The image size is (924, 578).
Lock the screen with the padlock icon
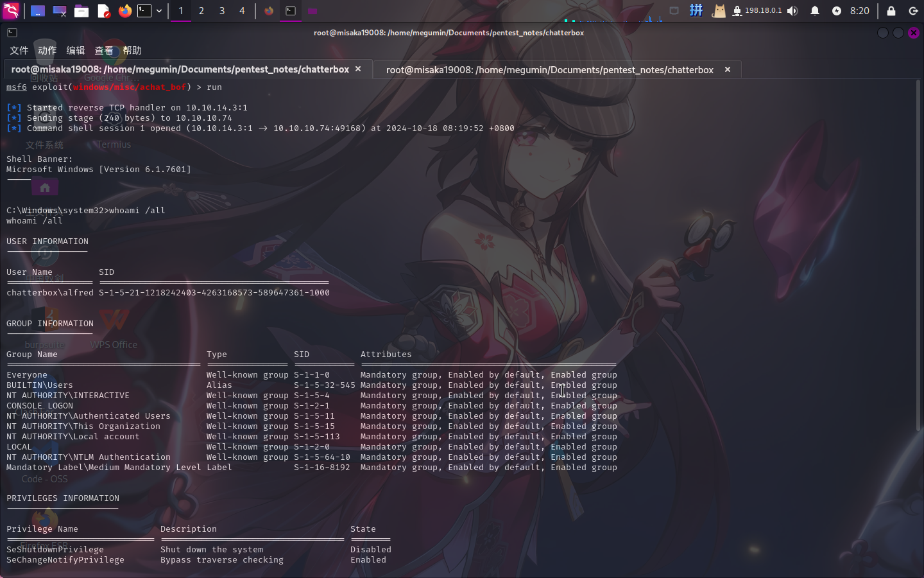point(891,11)
